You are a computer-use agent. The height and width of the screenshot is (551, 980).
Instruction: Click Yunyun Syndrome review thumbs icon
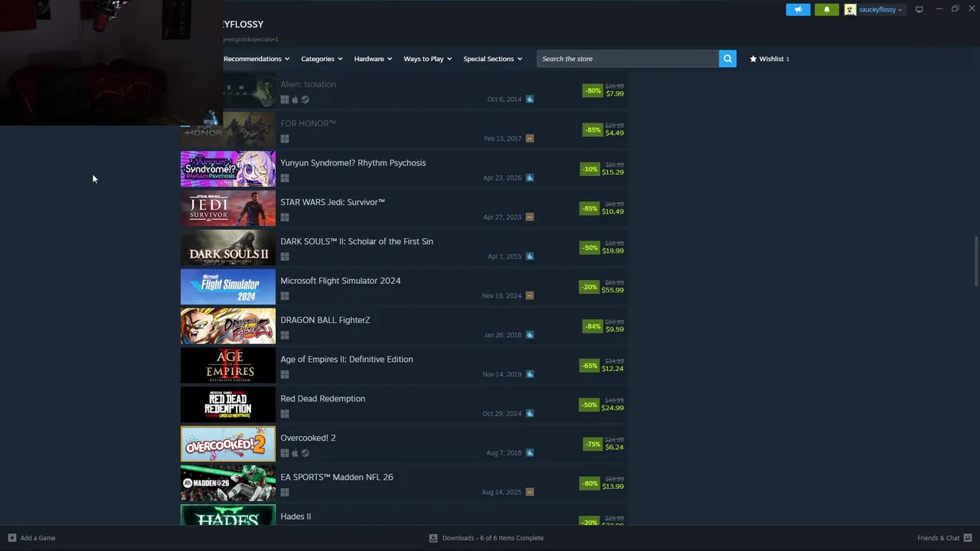[x=530, y=178]
